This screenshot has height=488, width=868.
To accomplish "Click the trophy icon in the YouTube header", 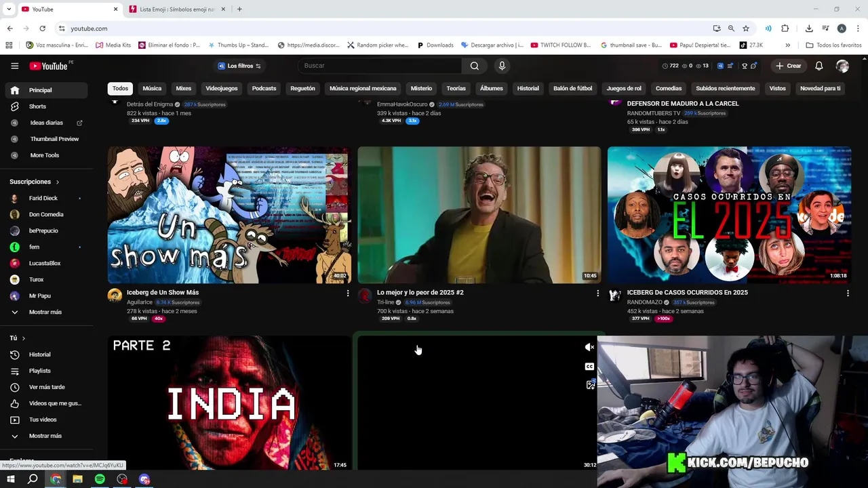I will click(x=745, y=66).
